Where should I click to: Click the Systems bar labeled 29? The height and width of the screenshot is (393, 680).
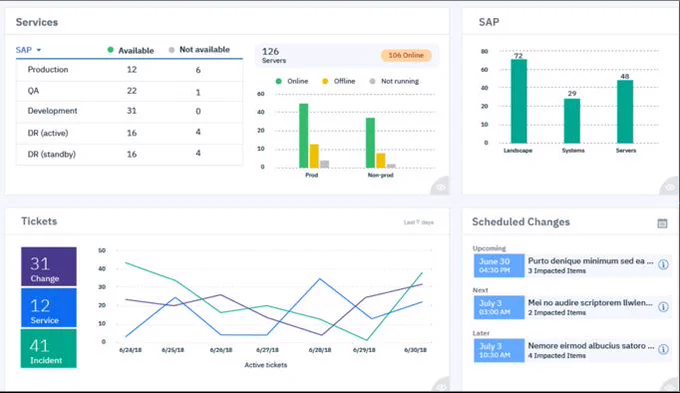[572, 121]
